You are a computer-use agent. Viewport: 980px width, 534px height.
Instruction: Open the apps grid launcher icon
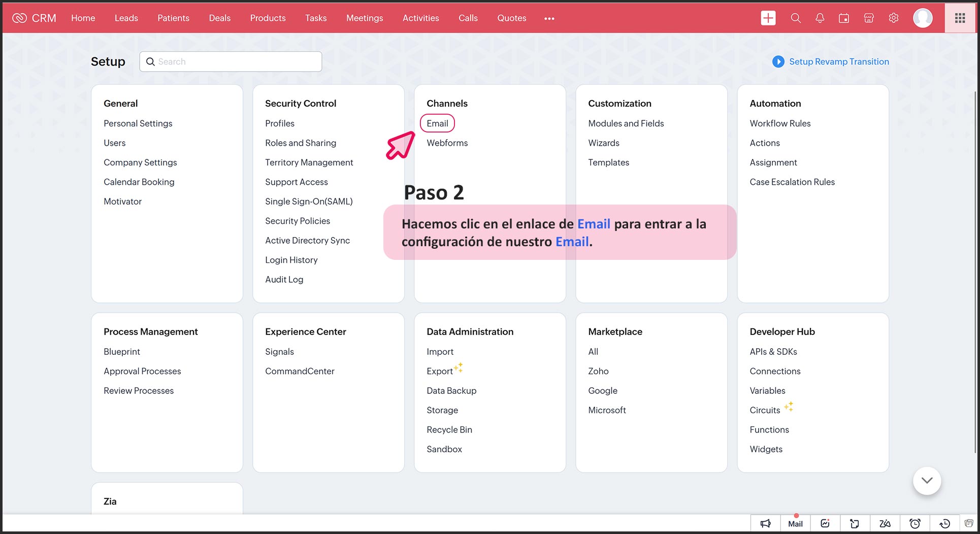pyautogui.click(x=960, y=18)
